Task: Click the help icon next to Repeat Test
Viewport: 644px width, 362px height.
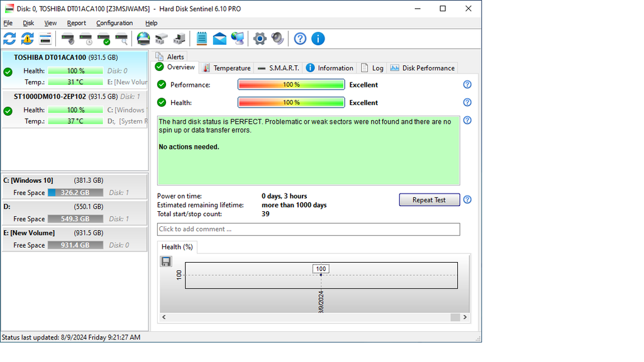Action: point(467,200)
